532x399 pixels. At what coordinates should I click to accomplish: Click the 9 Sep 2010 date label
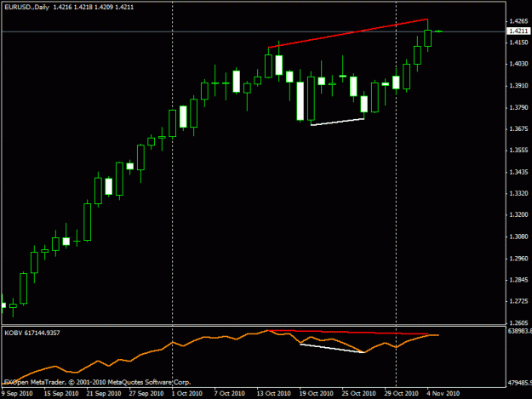click(17, 393)
